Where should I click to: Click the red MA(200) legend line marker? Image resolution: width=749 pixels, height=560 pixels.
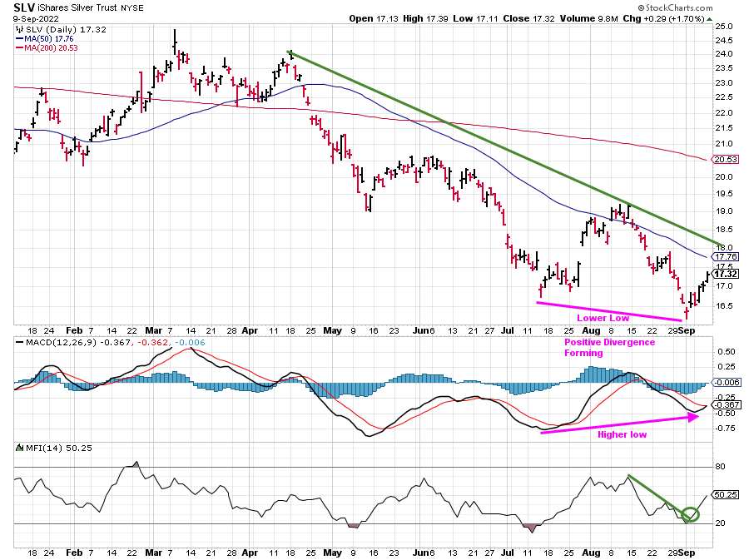(x=20, y=47)
